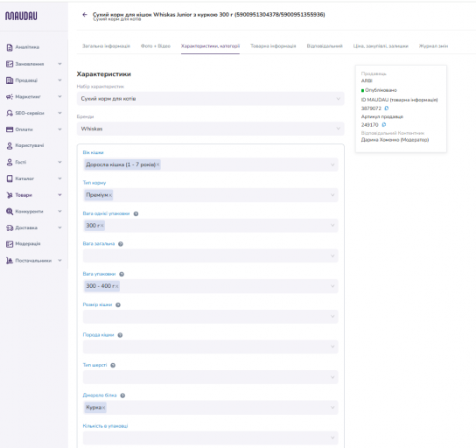Image resolution: width=476 pixels, height=448 pixels.
Task: Click the Гості guest icon
Action: click(x=10, y=163)
